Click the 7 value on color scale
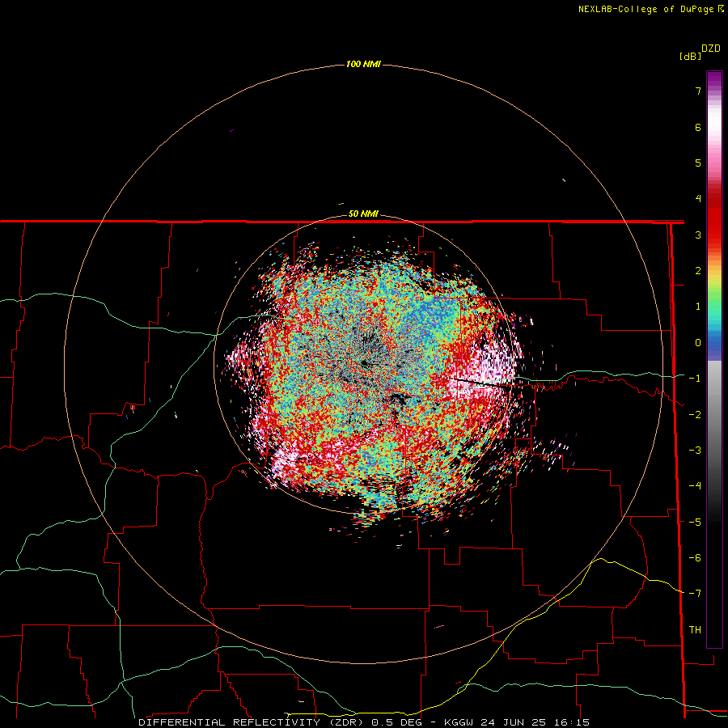The width and height of the screenshot is (728, 728). (698, 91)
